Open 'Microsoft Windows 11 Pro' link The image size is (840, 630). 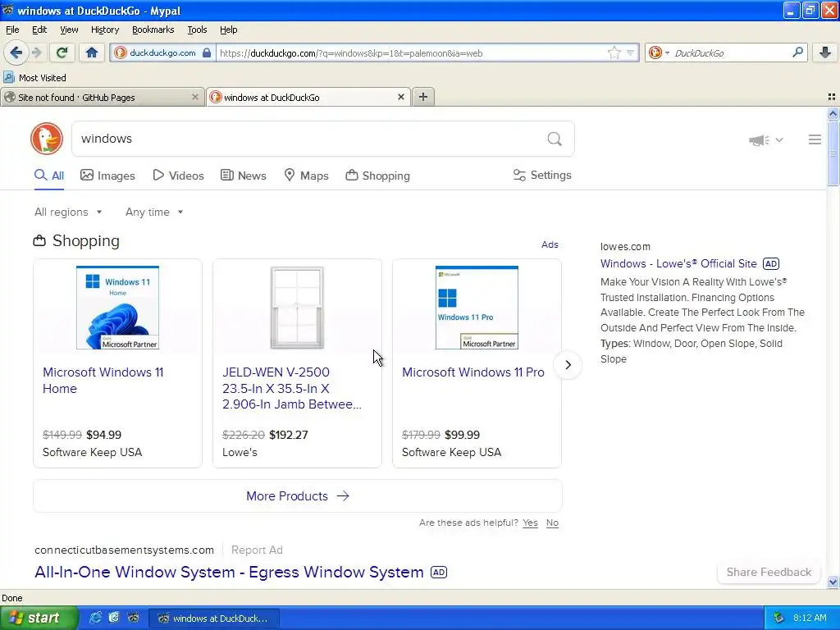pyautogui.click(x=473, y=372)
